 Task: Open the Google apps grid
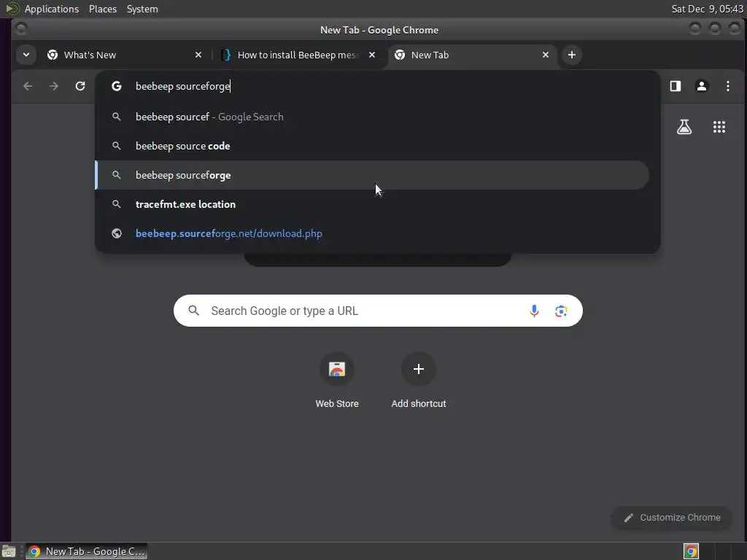click(719, 127)
